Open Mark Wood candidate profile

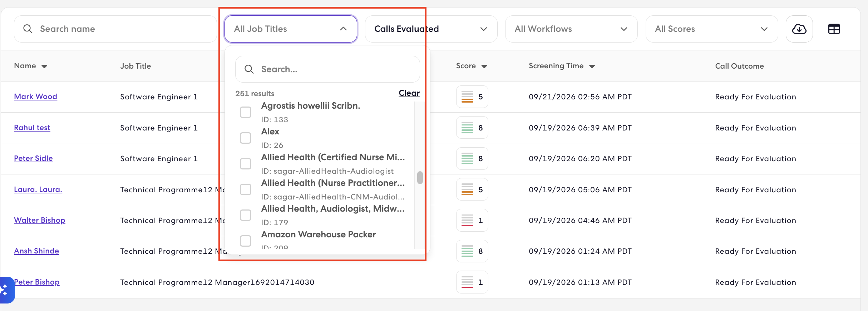(35, 97)
